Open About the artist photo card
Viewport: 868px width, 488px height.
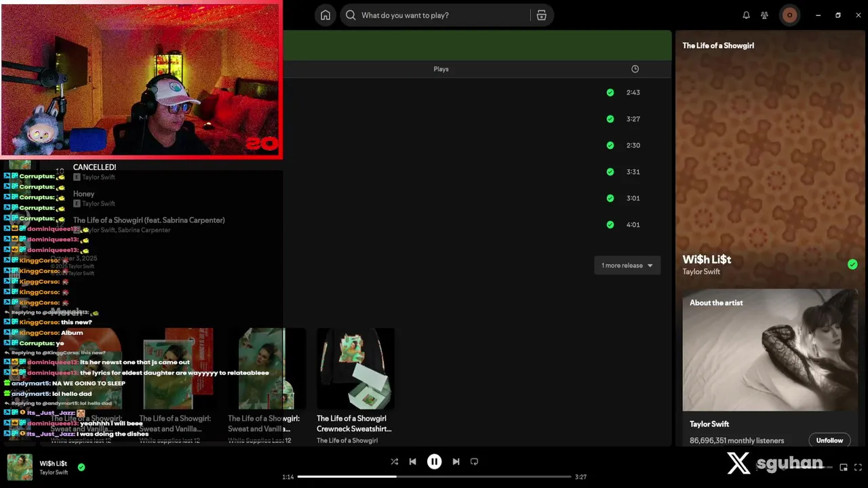(x=770, y=350)
